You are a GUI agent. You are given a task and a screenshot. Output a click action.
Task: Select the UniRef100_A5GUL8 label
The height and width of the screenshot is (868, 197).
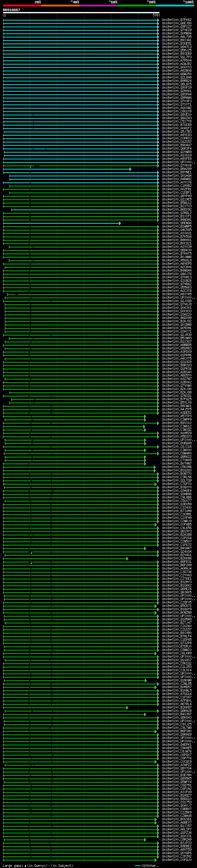pos(177,260)
